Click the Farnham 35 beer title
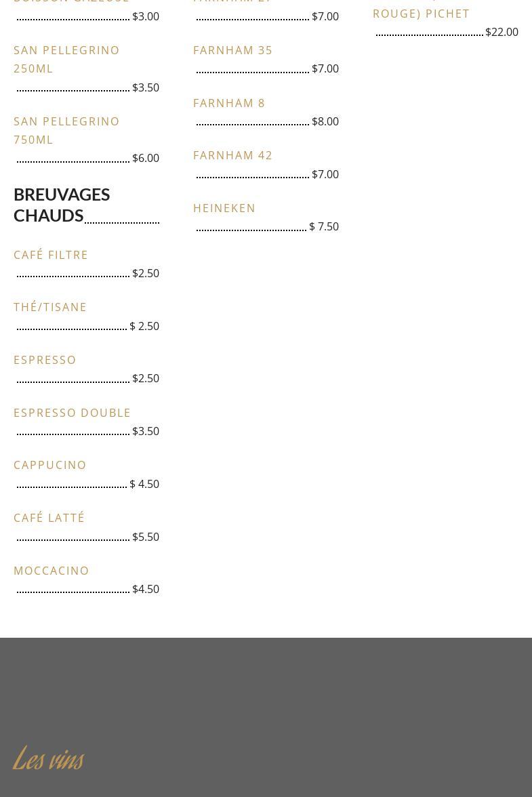This screenshot has height=797, width=532. (232, 50)
